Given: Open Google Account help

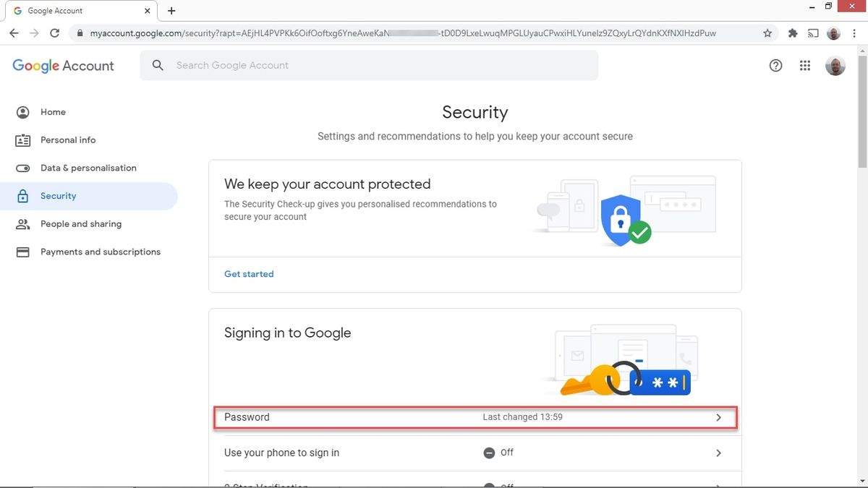Looking at the screenshot, I should 775,65.
